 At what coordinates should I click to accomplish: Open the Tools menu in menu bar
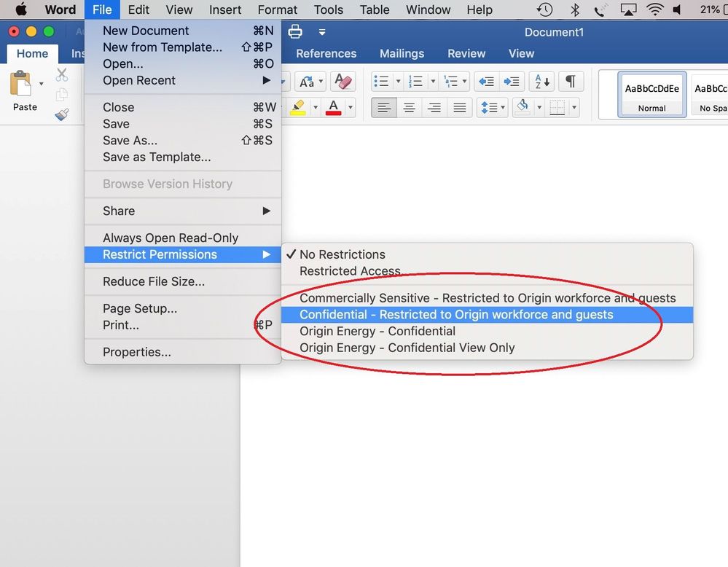point(328,9)
